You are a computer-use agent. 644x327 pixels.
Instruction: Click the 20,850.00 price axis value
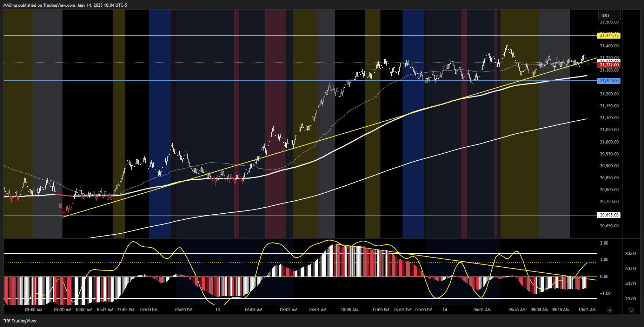pyautogui.click(x=609, y=178)
